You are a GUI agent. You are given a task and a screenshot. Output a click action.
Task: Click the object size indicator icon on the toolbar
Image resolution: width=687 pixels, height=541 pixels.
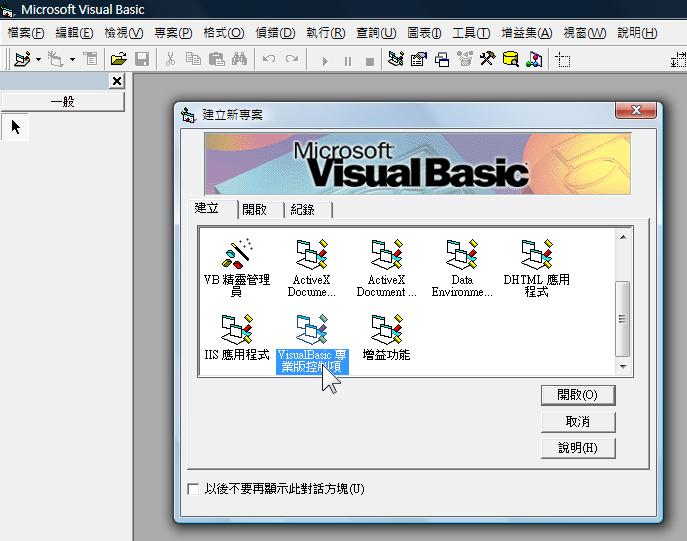point(679,60)
